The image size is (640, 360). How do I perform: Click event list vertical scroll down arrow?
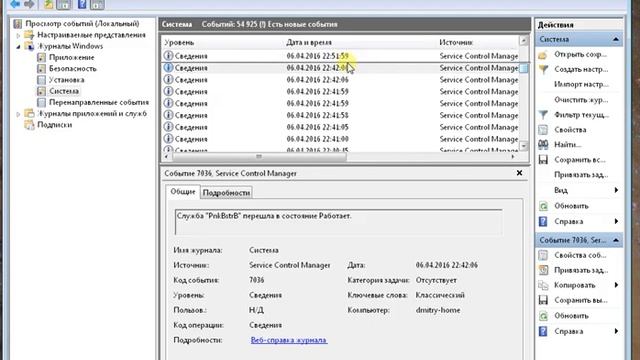pos(524,146)
